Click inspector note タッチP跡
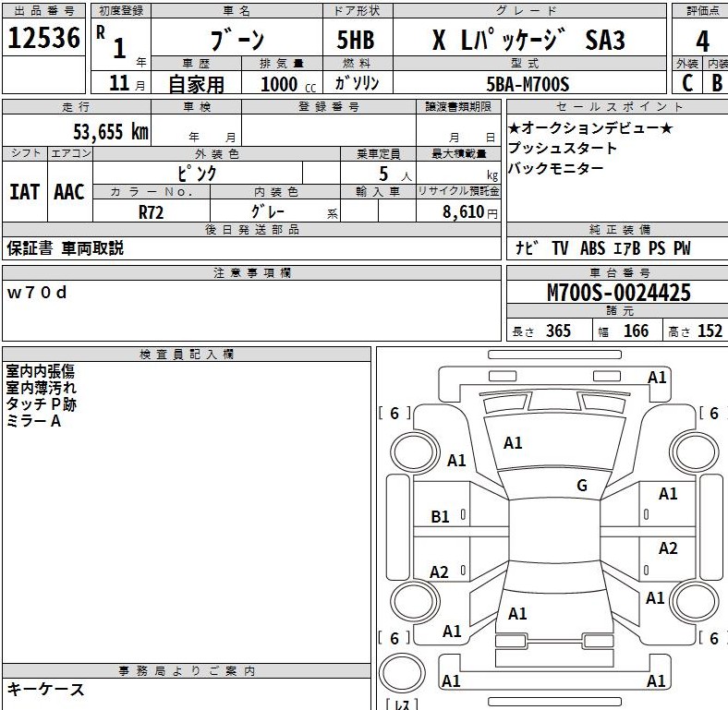Screen dimensions: 728x710 pyautogui.click(x=41, y=404)
